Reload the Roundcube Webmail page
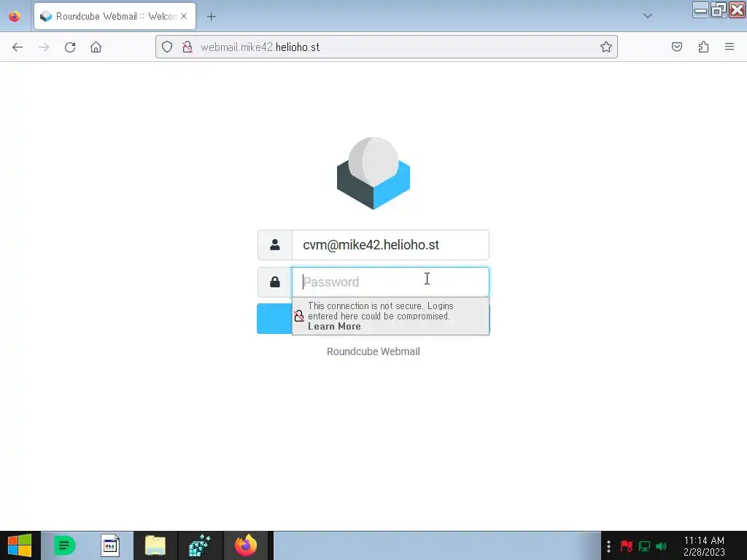Screen dimensions: 747x560 pos(70,47)
